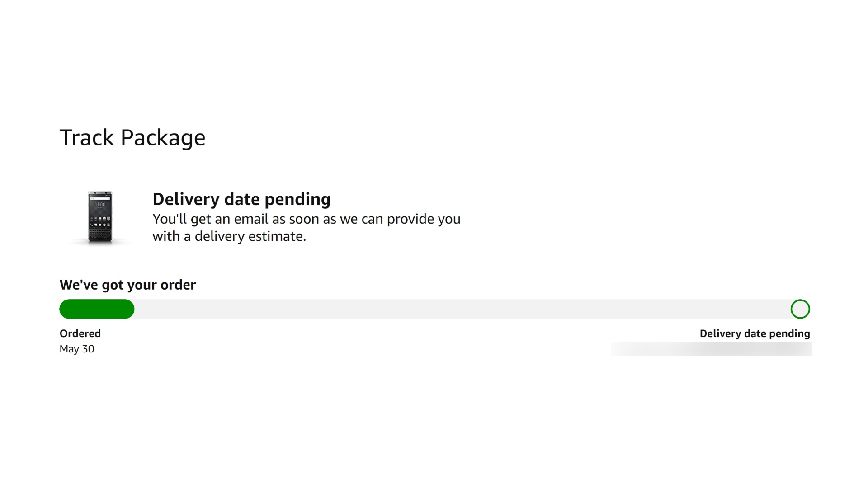868x488 pixels.
Task: Click the blurred gray placeholder bar
Action: [x=711, y=349]
